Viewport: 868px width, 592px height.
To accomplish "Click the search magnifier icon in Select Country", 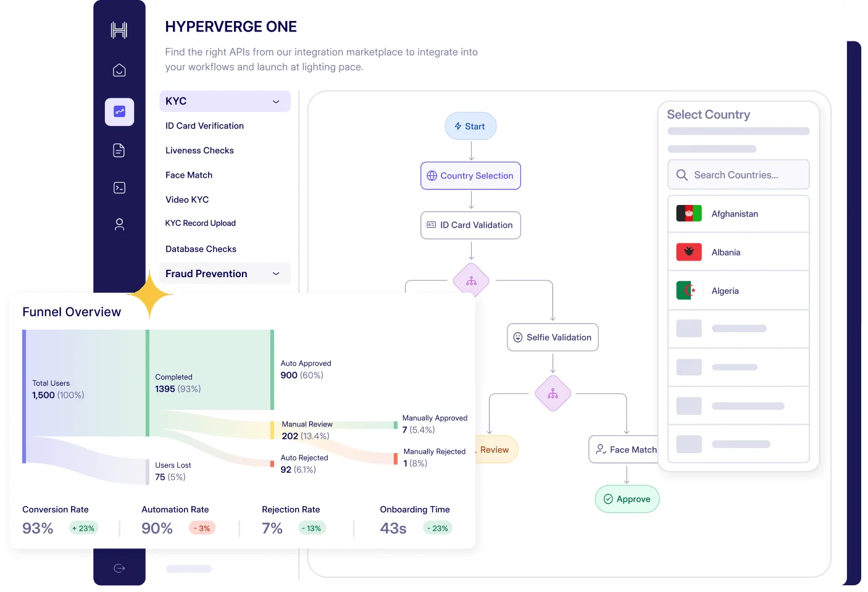I will pos(682,175).
